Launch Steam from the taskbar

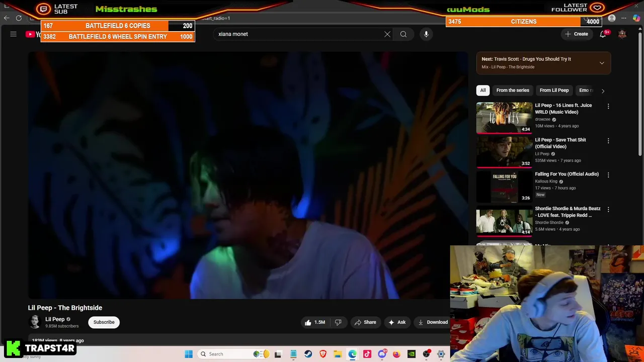[308, 354]
